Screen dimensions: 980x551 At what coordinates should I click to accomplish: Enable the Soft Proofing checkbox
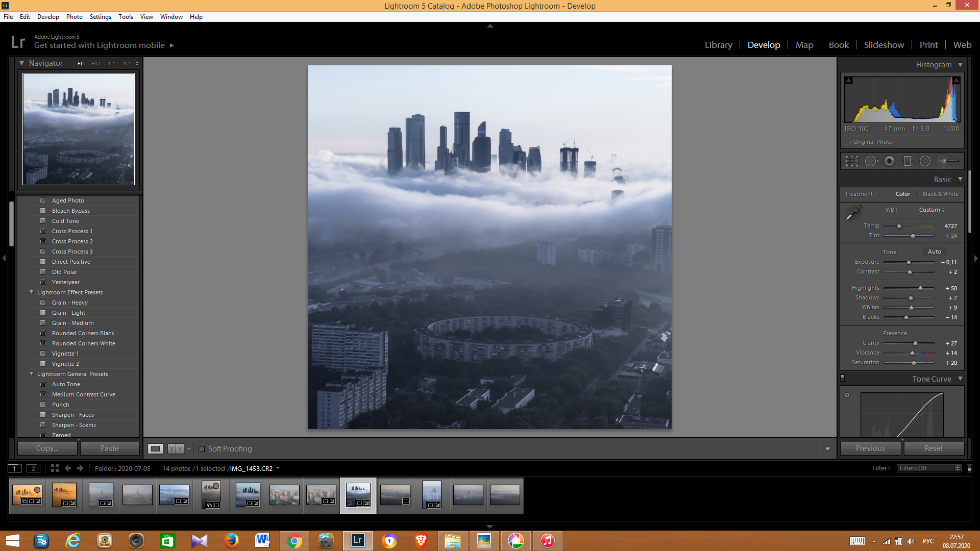(202, 449)
